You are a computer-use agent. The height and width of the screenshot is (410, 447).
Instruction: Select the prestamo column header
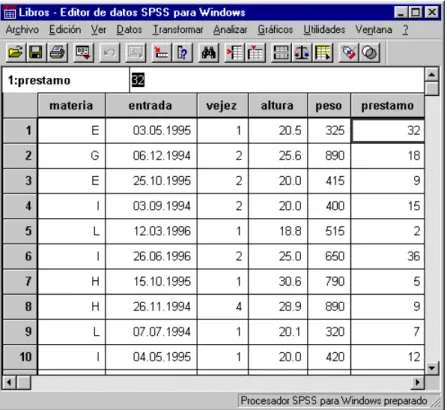pos(388,106)
